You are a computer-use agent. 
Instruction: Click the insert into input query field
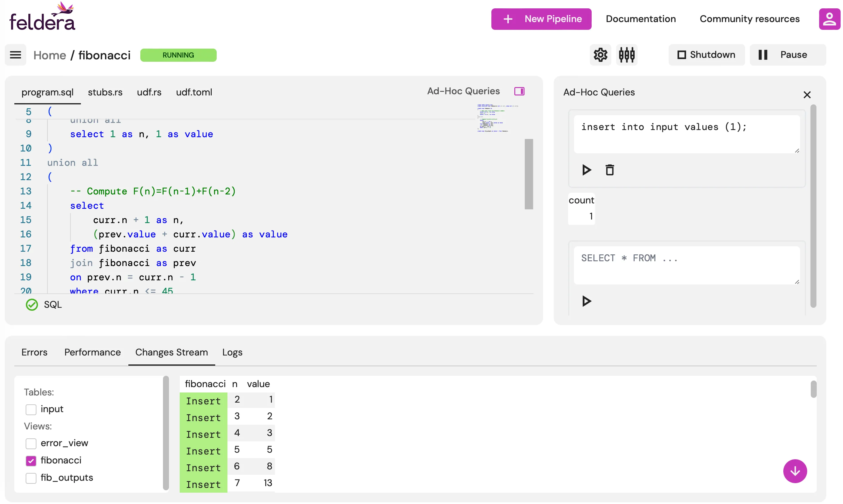pyautogui.click(x=687, y=134)
